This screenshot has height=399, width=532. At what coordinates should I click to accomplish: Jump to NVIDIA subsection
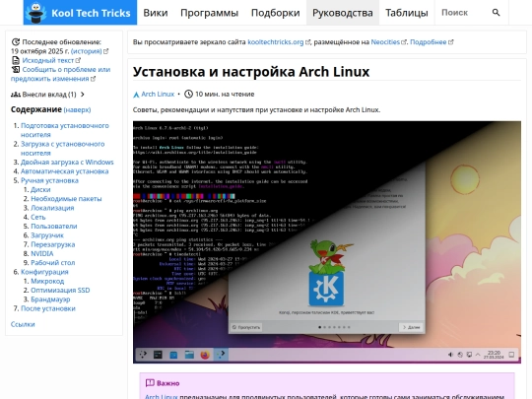point(42,254)
